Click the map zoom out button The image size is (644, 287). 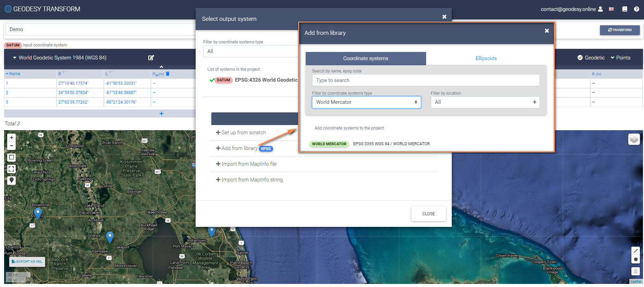click(x=12, y=146)
